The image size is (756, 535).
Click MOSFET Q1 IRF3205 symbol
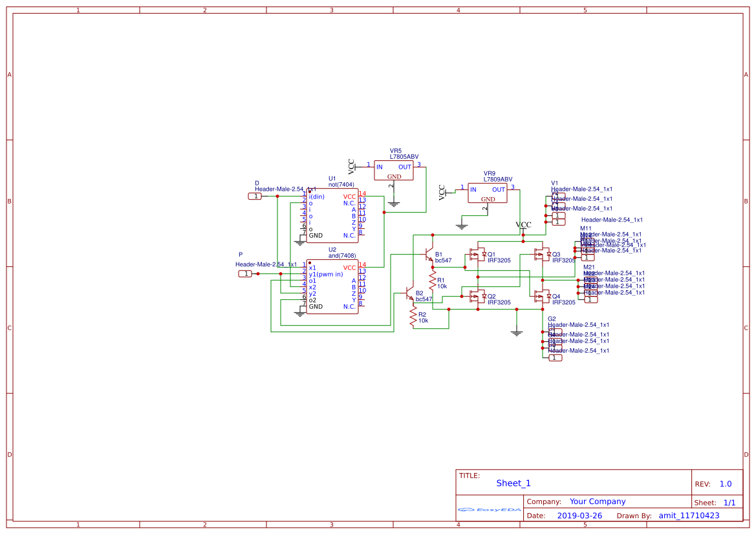pyautogui.click(x=479, y=255)
